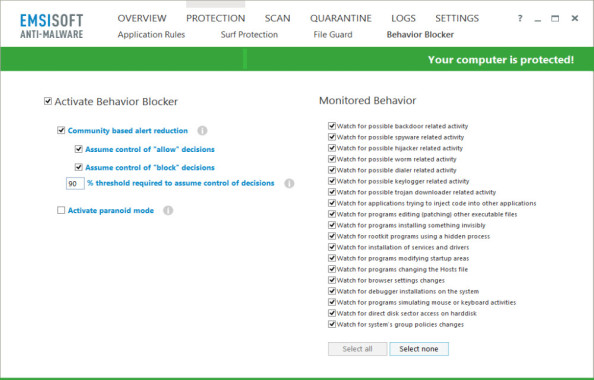Toggle watch for hijacker related activity
The image size is (594, 380).
[x=332, y=148]
